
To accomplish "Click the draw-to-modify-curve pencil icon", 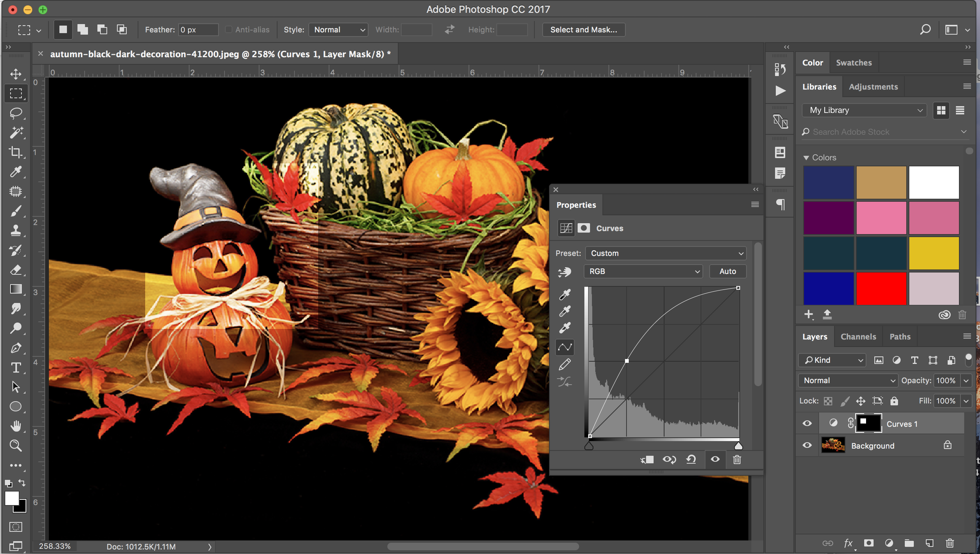I will 564,364.
